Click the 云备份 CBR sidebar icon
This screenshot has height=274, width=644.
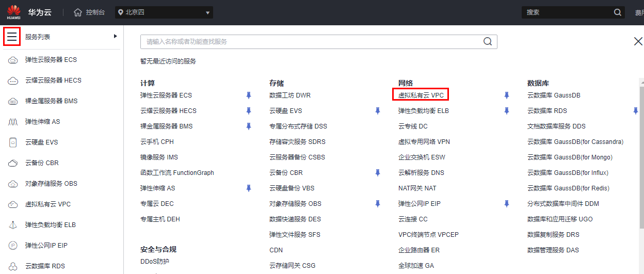point(13,163)
